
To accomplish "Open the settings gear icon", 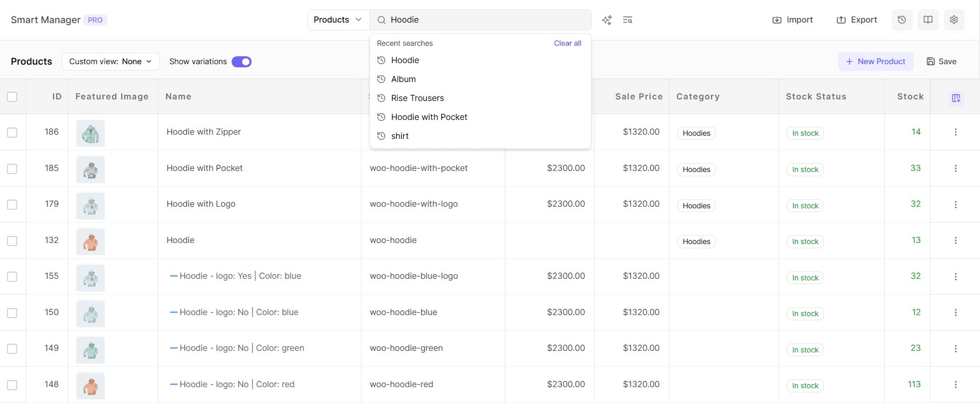I will (954, 20).
